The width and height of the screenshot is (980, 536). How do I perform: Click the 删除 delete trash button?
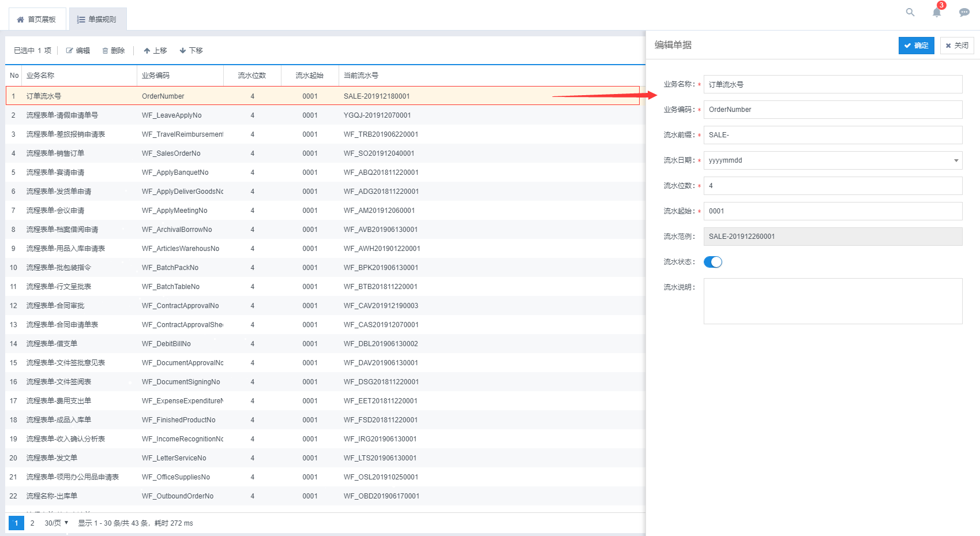[x=113, y=51]
